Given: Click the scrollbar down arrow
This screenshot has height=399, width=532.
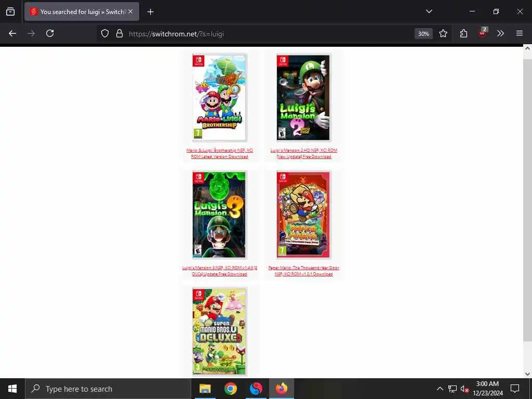Looking at the screenshot, I should (528, 374).
